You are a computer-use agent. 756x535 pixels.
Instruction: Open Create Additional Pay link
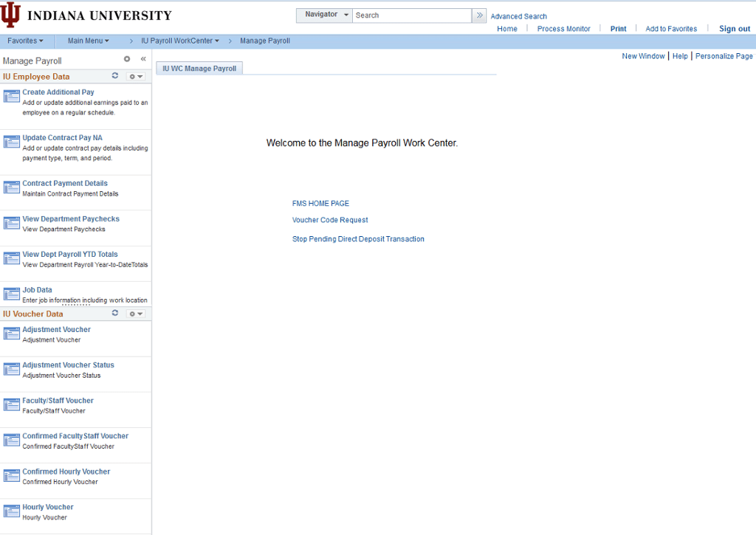[58, 92]
